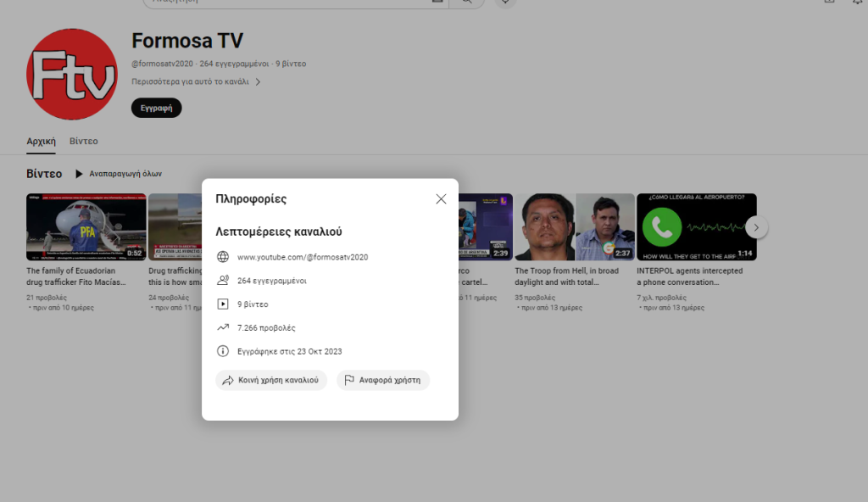Switch to the Βίντεο tab
The width and height of the screenshot is (868, 502).
coord(84,142)
